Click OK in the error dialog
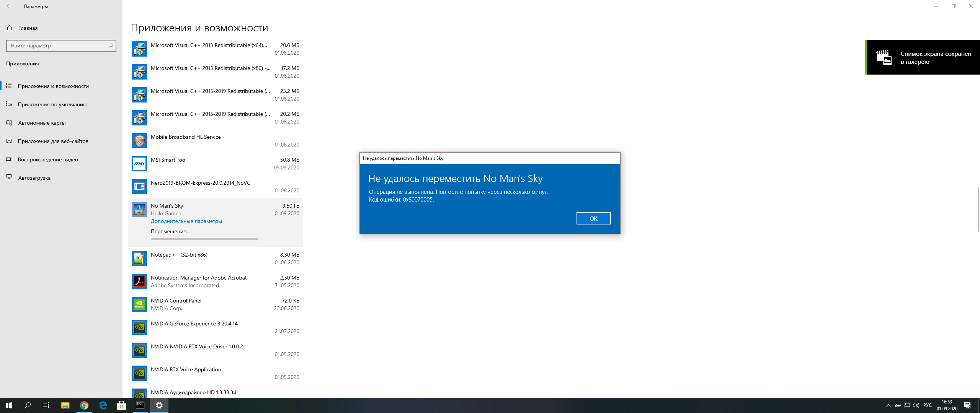This screenshot has height=413, width=980. click(593, 218)
